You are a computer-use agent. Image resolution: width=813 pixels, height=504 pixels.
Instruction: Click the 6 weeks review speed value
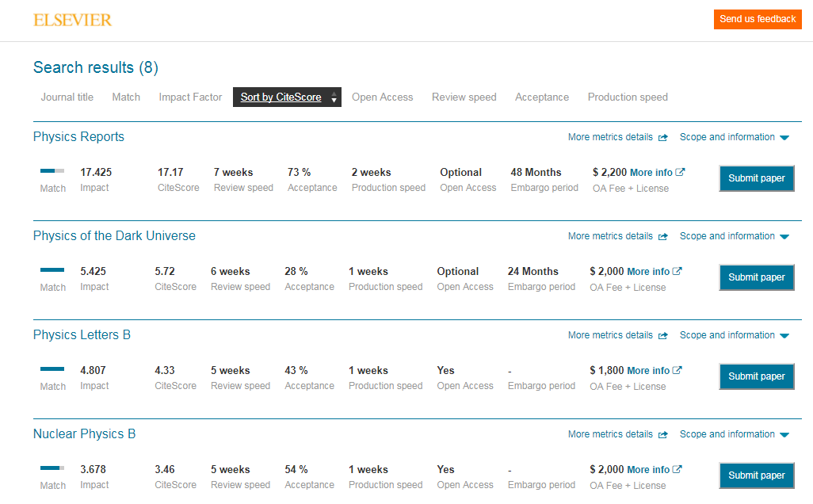tap(231, 271)
